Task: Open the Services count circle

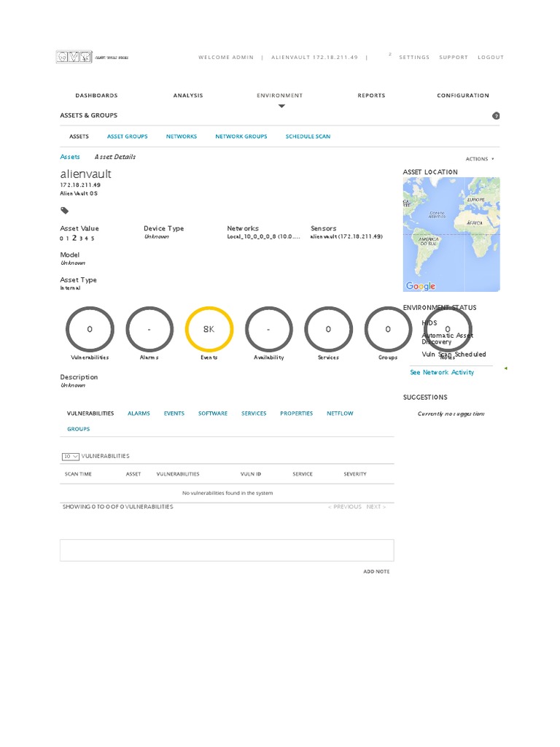Action: (328, 329)
